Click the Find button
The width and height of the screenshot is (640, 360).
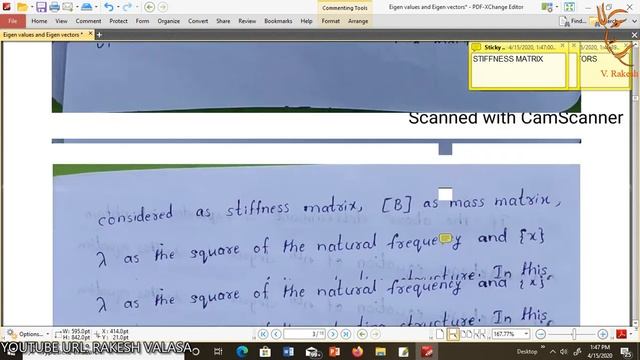coord(573,21)
